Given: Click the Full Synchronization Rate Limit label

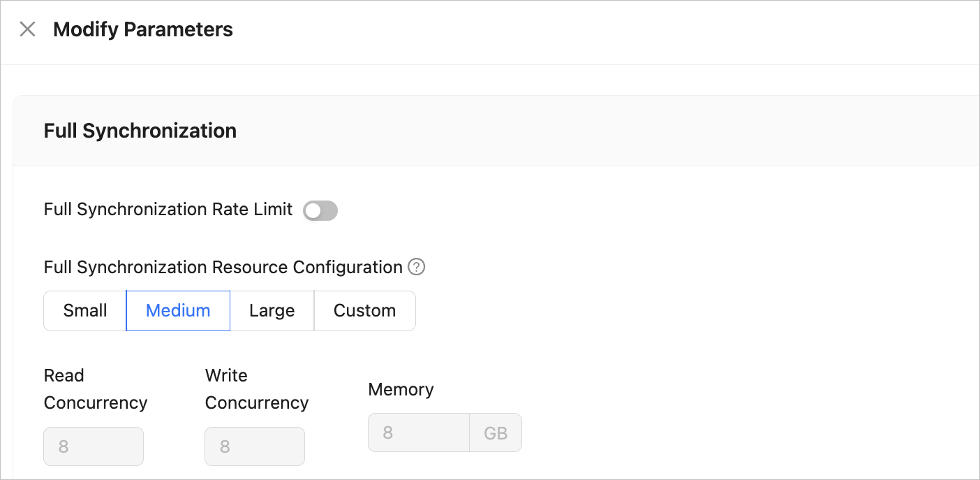Looking at the screenshot, I should coord(168,210).
